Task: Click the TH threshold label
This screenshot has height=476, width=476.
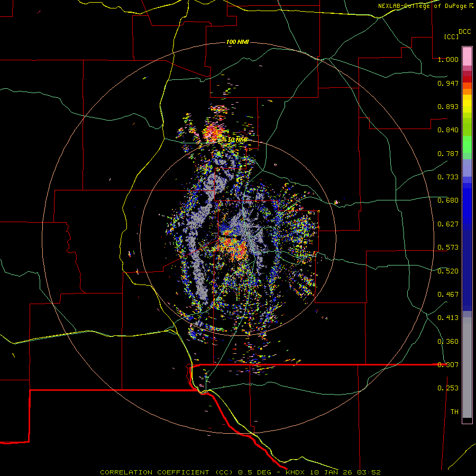Action: tap(454, 412)
